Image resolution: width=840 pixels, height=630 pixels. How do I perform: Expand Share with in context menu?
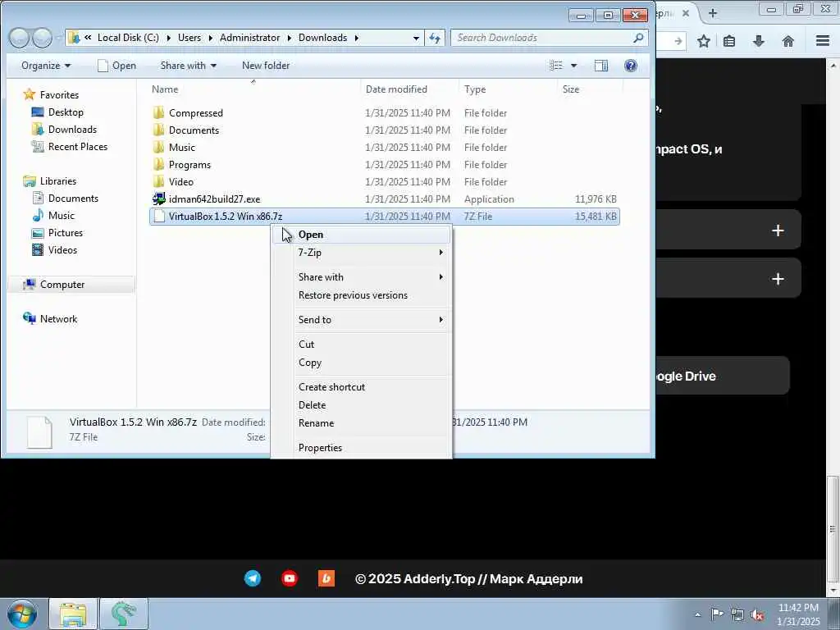pos(371,277)
